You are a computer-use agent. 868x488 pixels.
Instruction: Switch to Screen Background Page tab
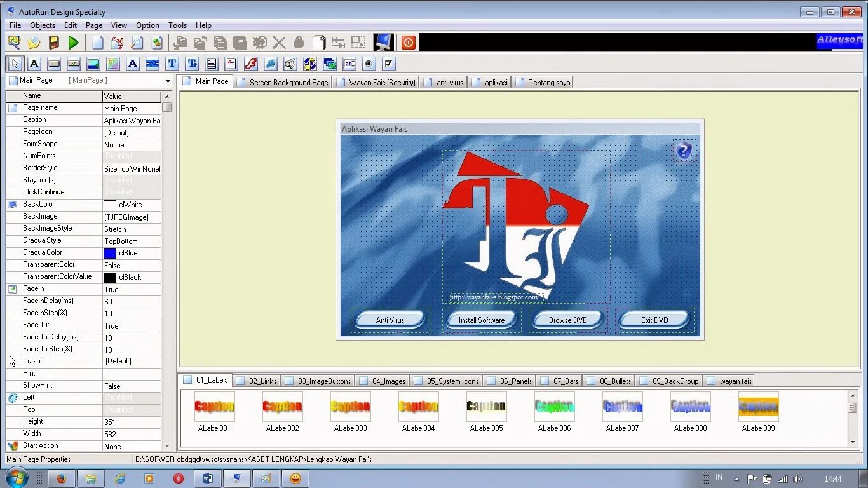click(x=283, y=82)
